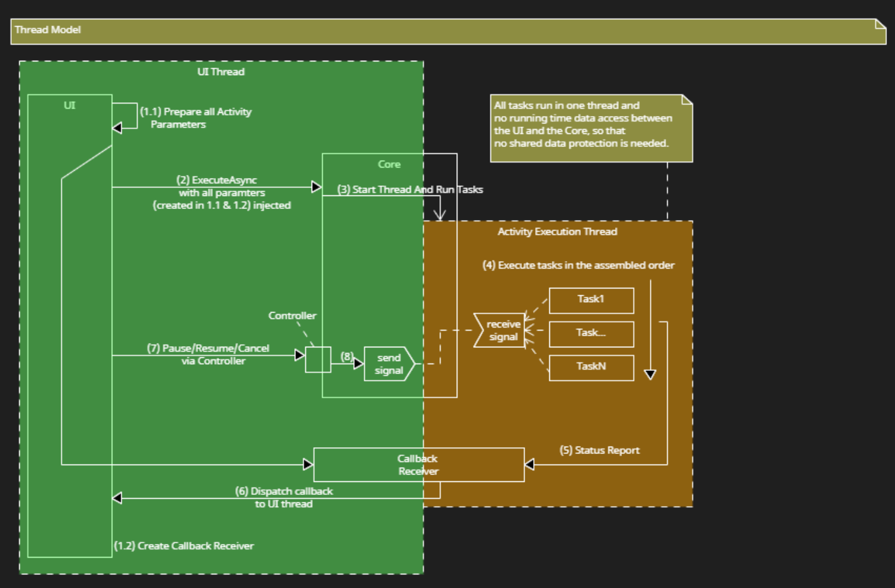Click the Task1 box
This screenshot has height=588, width=895.
[591, 300]
